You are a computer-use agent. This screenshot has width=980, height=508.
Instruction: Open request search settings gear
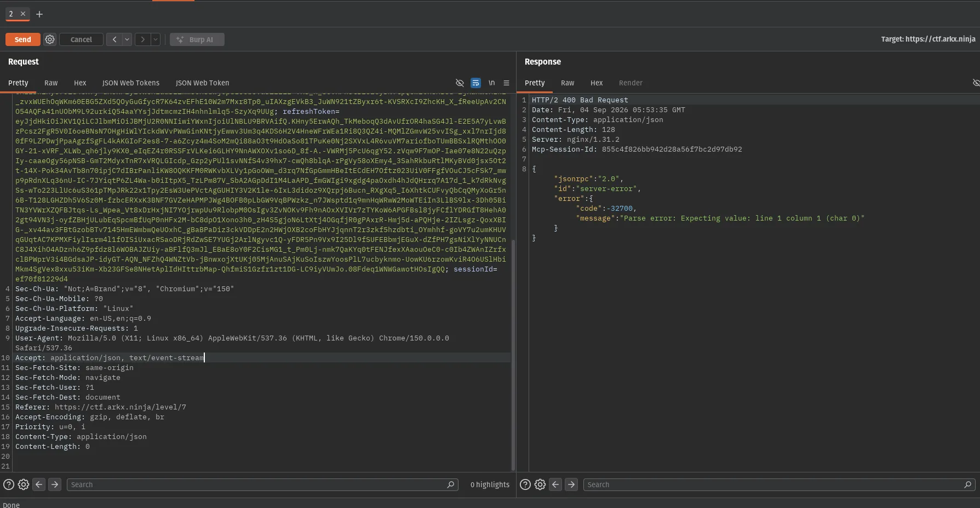pyautogui.click(x=24, y=484)
